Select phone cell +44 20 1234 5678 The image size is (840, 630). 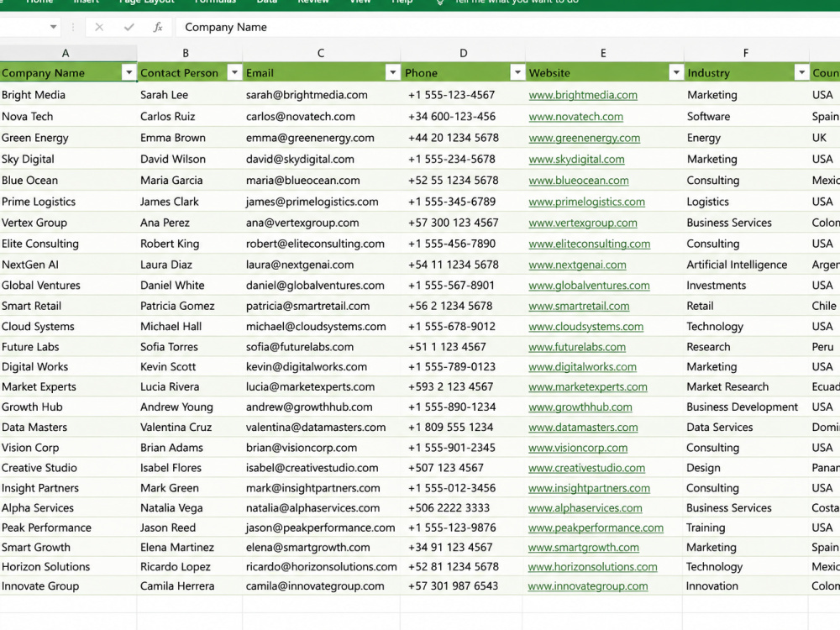coord(463,138)
